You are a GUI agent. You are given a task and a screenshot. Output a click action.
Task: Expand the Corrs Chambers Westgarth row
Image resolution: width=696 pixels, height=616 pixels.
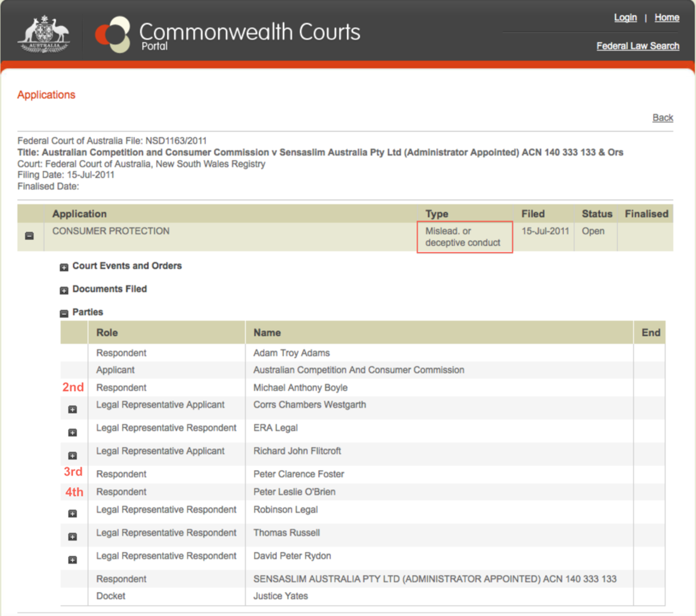click(x=72, y=410)
